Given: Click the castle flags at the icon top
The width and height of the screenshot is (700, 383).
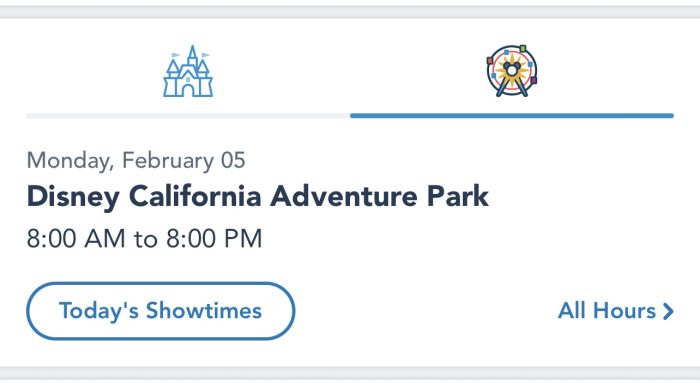Looking at the screenshot, I should click(191, 55).
